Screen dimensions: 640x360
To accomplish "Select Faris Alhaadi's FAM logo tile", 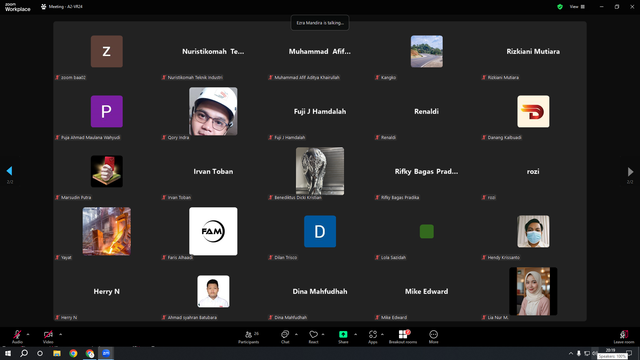I will coord(213,231).
